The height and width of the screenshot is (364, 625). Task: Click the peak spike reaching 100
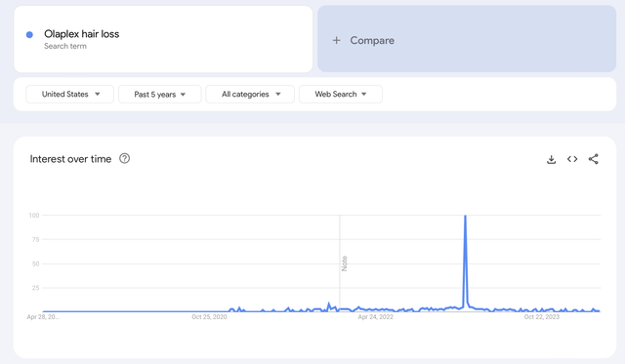tap(465, 217)
